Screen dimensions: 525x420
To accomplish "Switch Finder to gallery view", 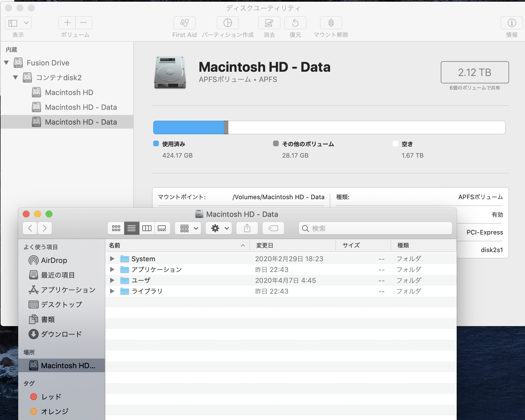I will (x=162, y=228).
